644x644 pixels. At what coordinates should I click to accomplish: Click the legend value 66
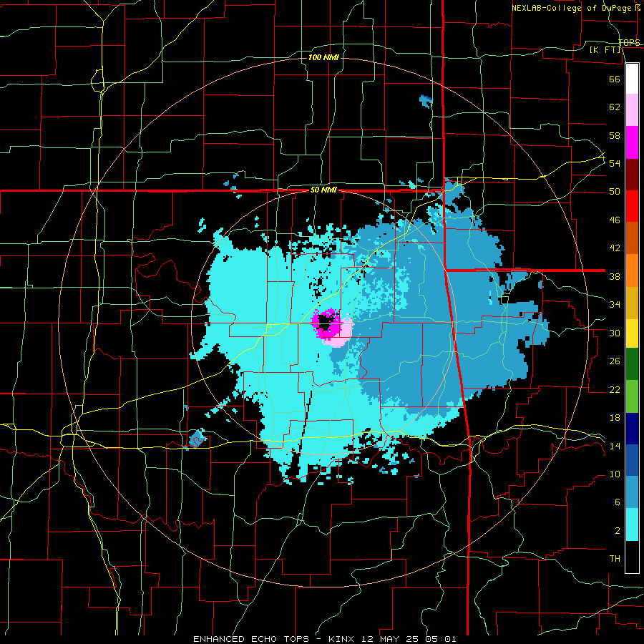[615, 79]
